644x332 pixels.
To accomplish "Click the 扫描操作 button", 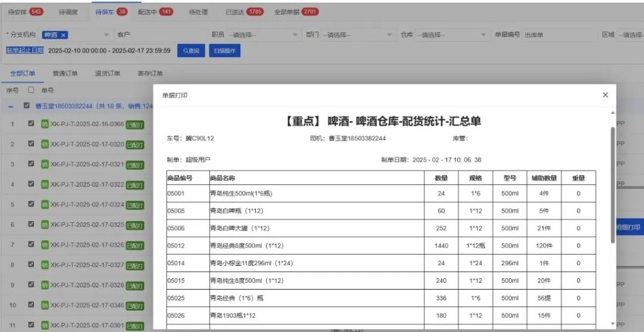I will point(225,51).
